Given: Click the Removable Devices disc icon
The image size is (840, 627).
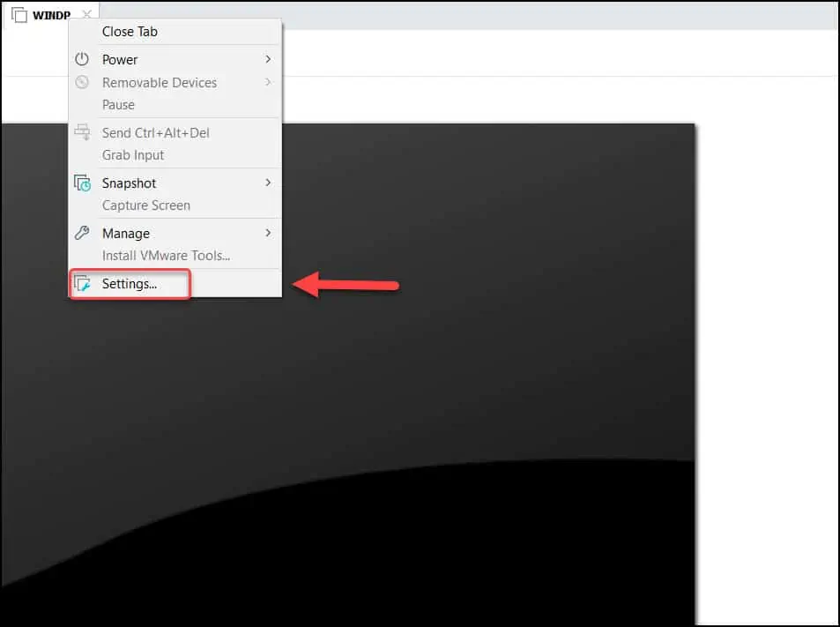Looking at the screenshot, I should coord(82,83).
